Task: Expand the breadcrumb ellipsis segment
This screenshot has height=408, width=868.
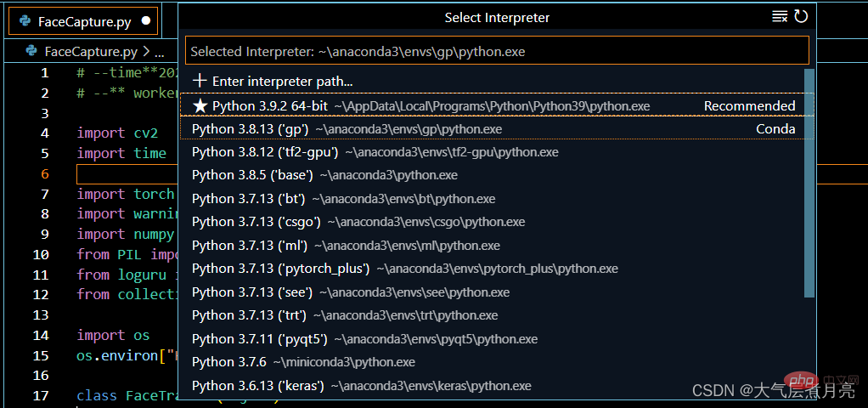Action: tap(159, 51)
